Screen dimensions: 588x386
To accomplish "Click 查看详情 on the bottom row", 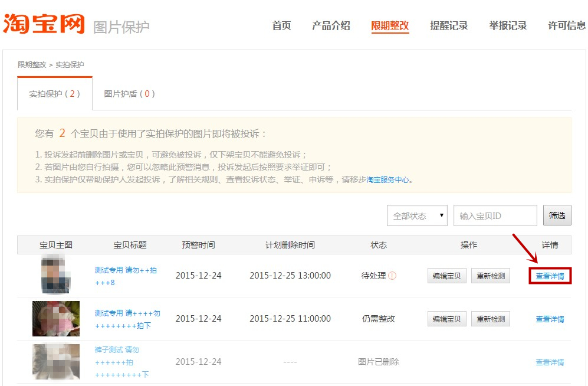I will pos(549,362).
